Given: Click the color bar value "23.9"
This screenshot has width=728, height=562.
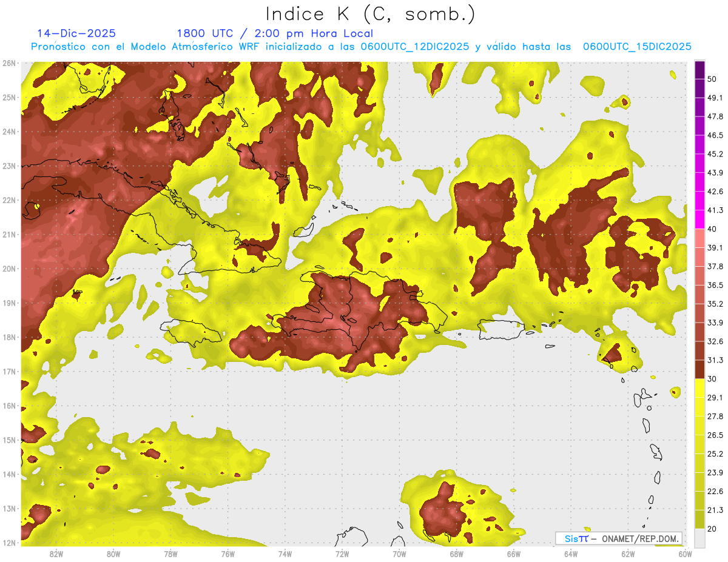Looking at the screenshot, I should 715,472.
